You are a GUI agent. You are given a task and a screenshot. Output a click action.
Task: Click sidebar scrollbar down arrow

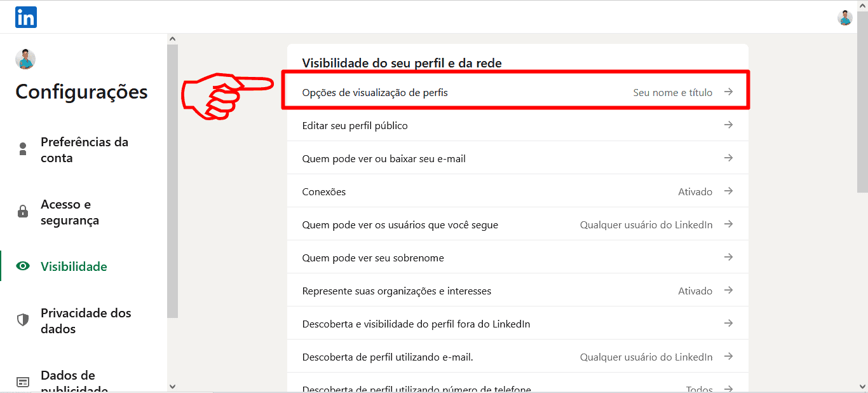tap(173, 386)
